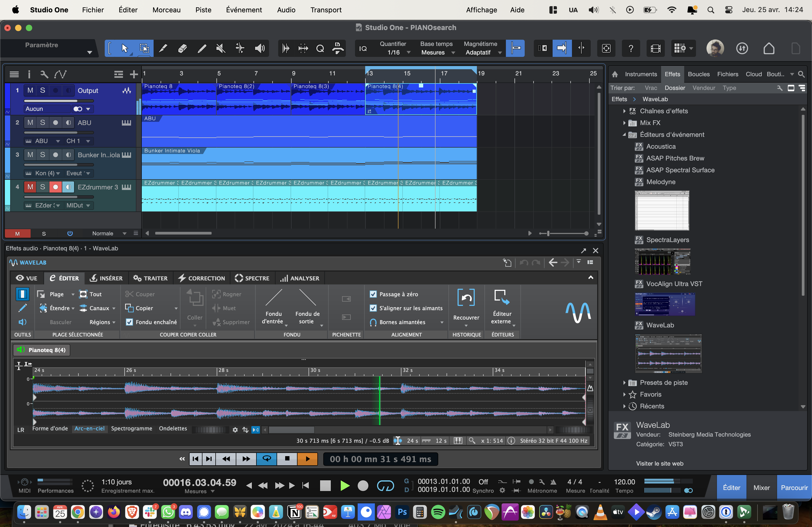Disable the Fondu enchaîné checkbox
The image size is (812, 527).
click(x=129, y=322)
